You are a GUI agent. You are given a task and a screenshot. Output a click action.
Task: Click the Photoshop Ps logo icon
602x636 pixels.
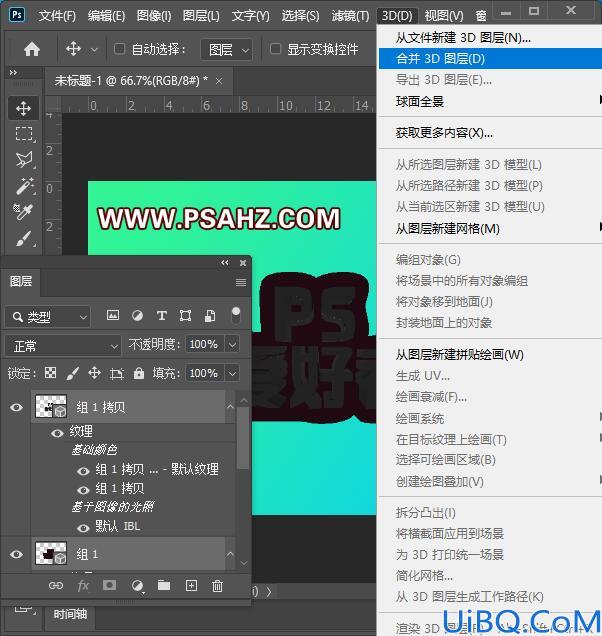point(17,15)
